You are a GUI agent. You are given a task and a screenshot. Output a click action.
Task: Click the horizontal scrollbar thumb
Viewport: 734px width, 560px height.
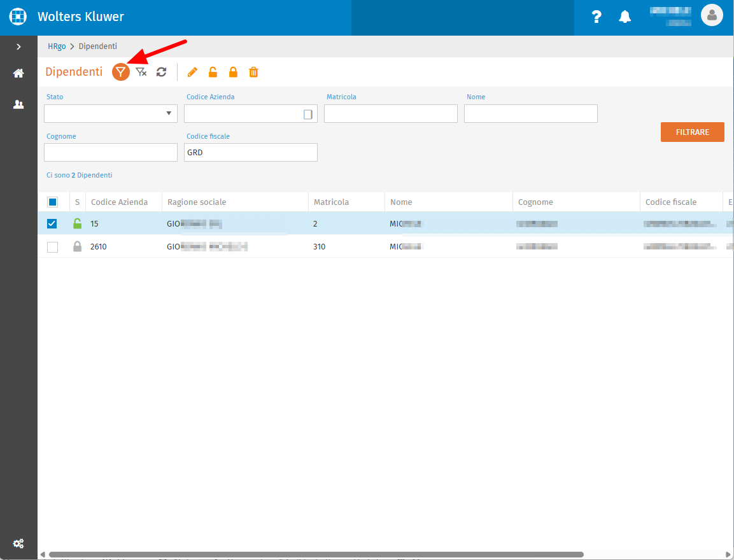316,554
